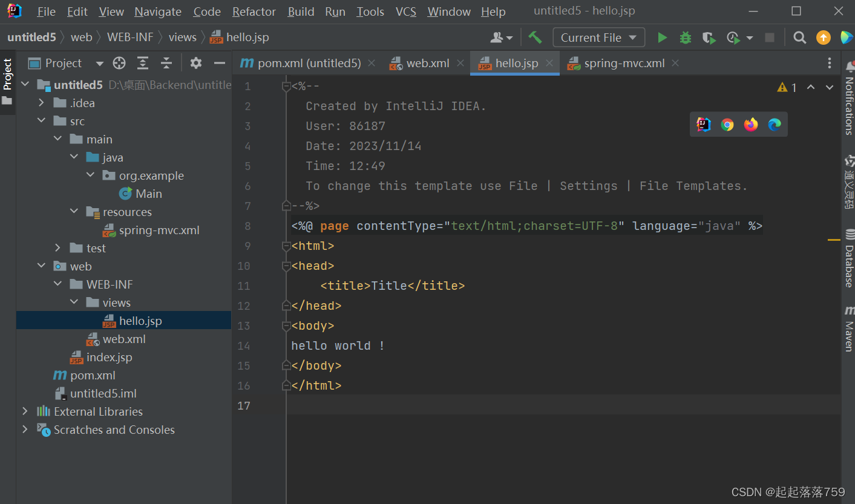Click the hello world ! text line
This screenshot has height=504, width=855.
pyautogui.click(x=338, y=345)
